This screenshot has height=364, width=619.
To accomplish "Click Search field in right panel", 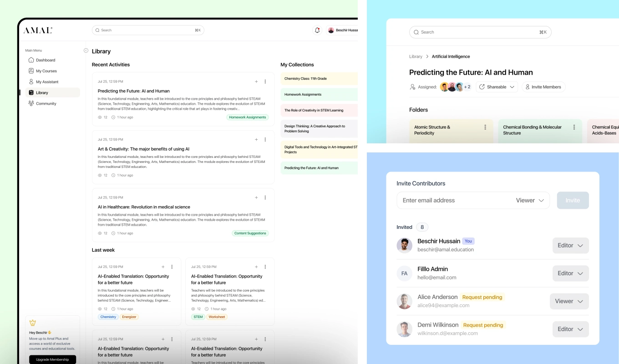I will pos(480,32).
